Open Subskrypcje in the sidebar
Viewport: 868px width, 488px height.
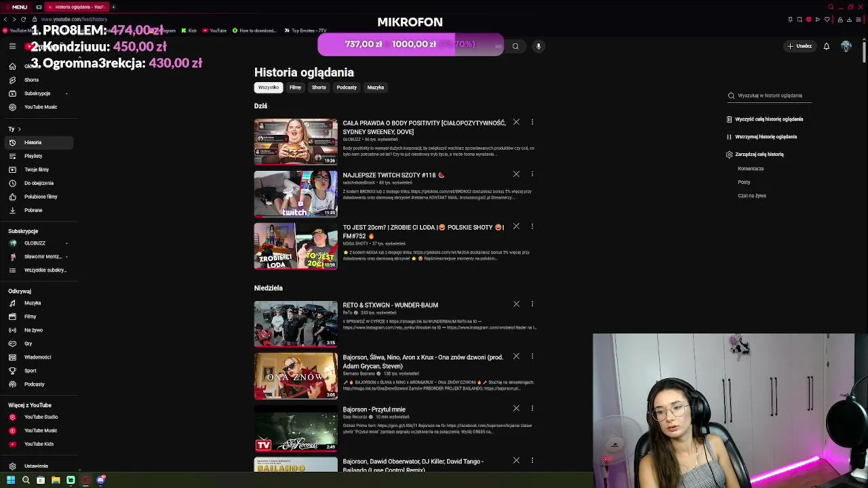click(x=37, y=94)
